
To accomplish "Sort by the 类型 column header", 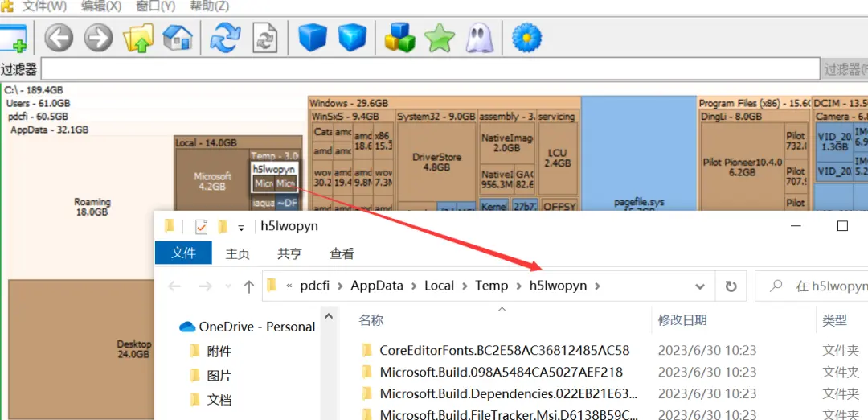I will pos(834,319).
